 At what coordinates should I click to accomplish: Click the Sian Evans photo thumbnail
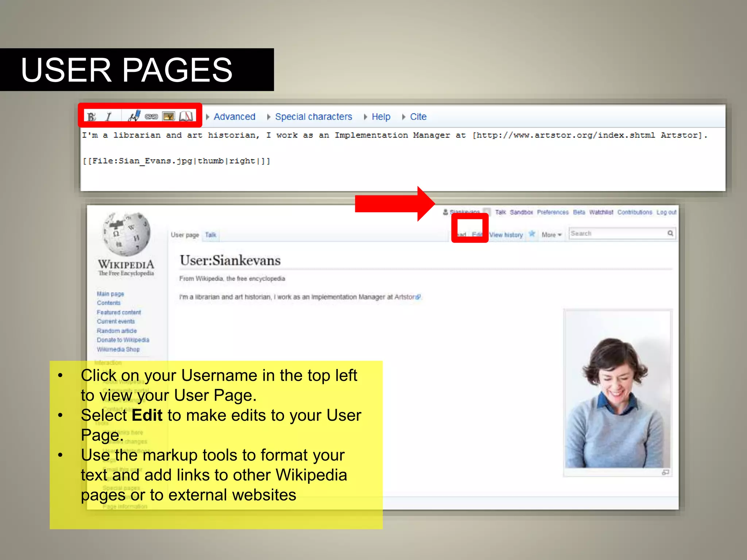click(618, 389)
